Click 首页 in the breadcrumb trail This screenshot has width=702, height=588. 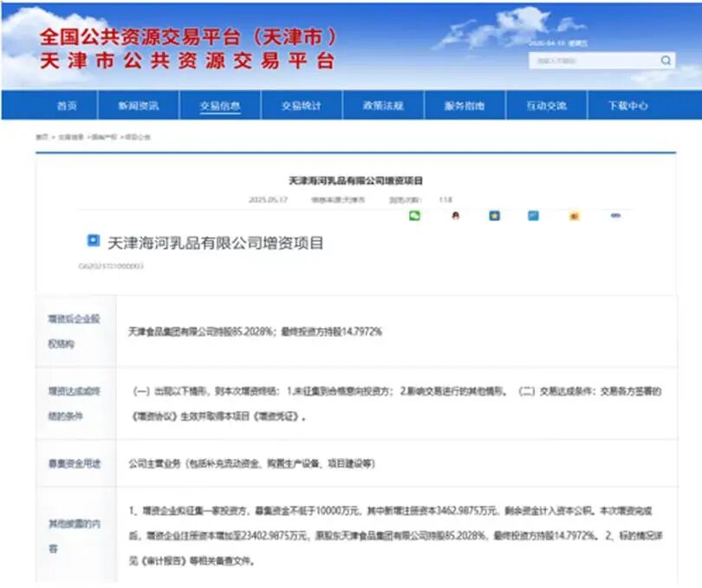(42, 137)
